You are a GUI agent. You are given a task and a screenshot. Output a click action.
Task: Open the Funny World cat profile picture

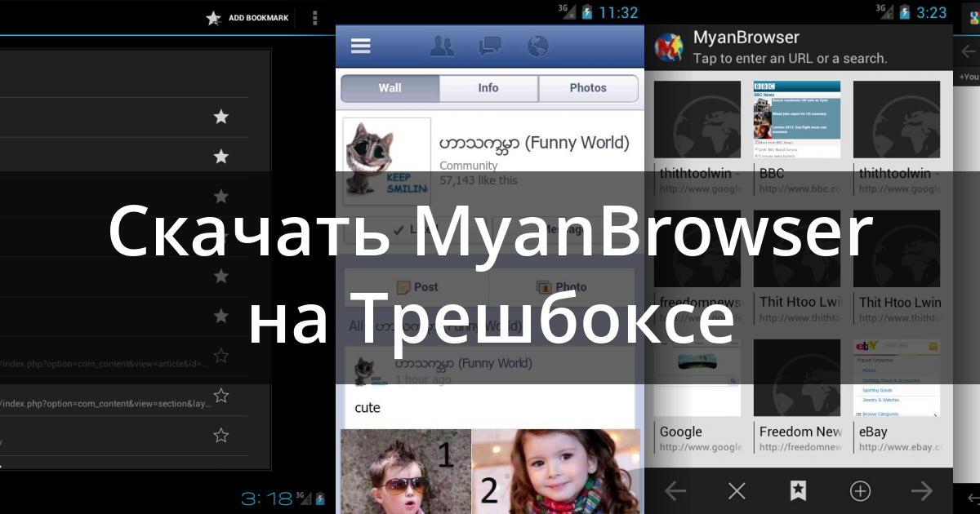coord(386,161)
